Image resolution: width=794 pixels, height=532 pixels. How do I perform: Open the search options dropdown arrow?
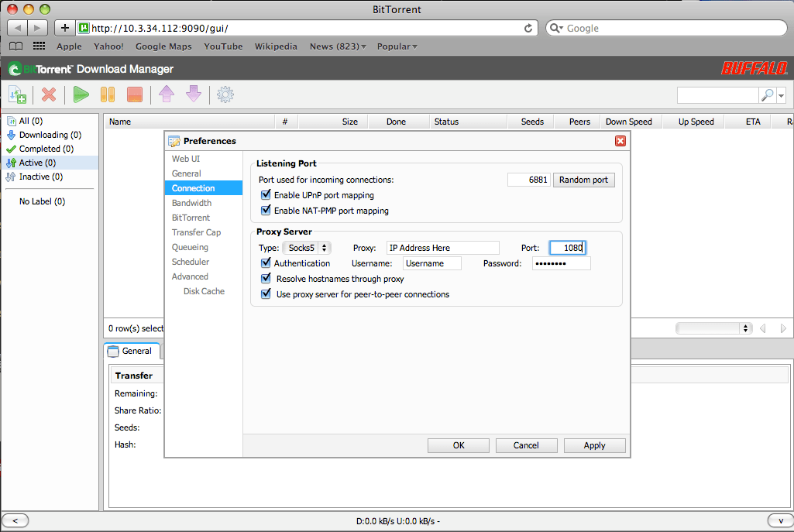tap(782, 95)
